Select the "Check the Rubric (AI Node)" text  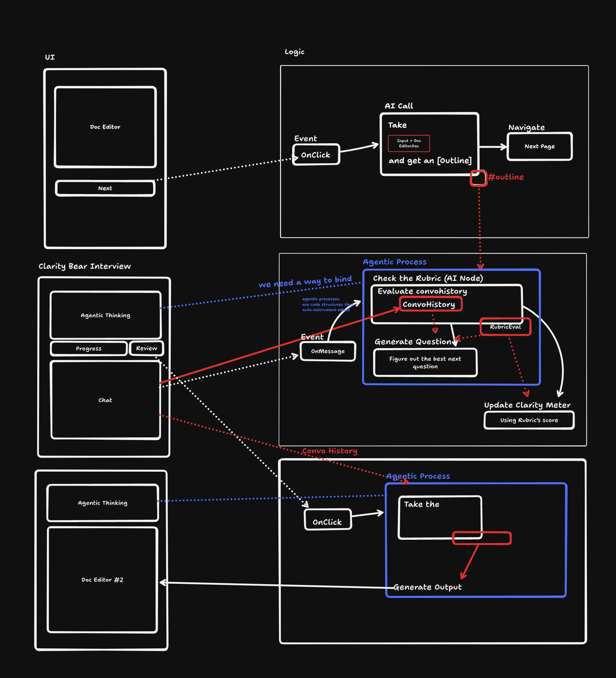pyautogui.click(x=428, y=278)
